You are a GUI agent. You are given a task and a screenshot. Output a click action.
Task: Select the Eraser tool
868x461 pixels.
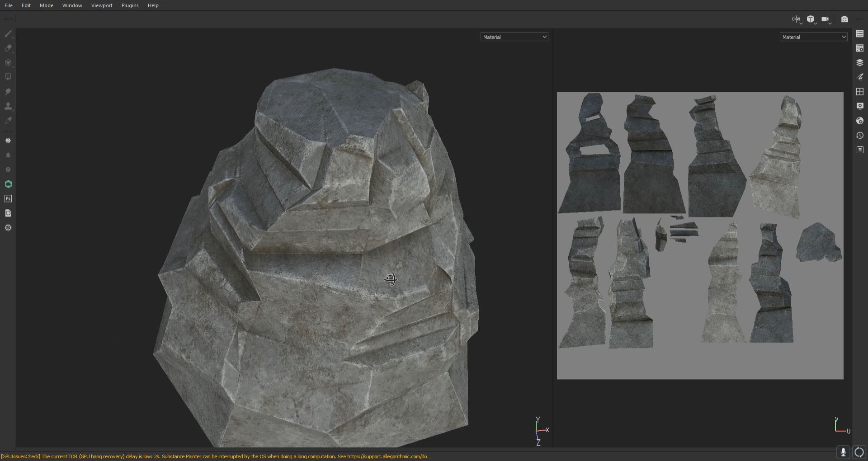(x=8, y=48)
